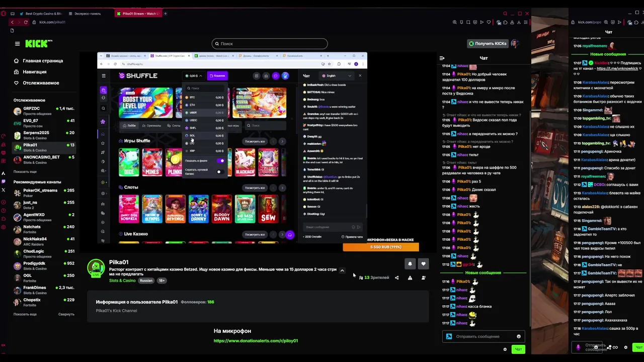Go back in the main browser
Image resolution: width=644 pixels, height=362 pixels.
click(12, 22)
